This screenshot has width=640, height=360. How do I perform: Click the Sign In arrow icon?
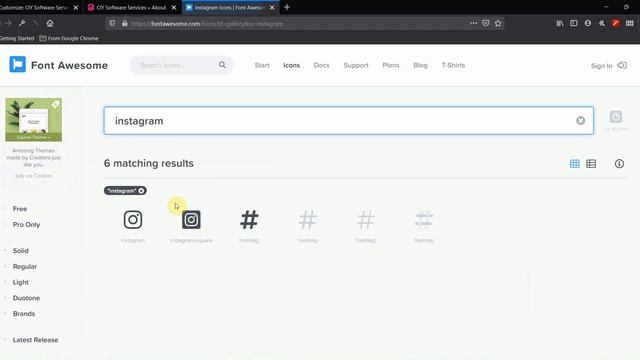[622, 65]
